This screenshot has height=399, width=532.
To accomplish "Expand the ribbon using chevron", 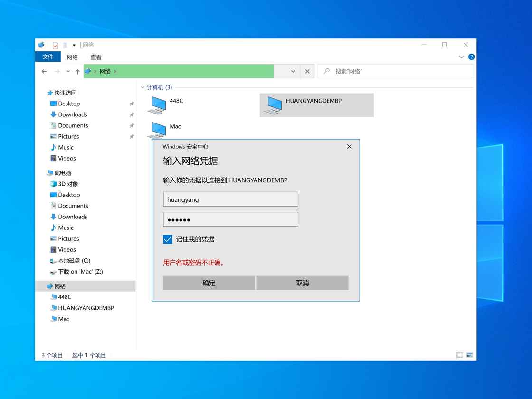I will point(461,57).
